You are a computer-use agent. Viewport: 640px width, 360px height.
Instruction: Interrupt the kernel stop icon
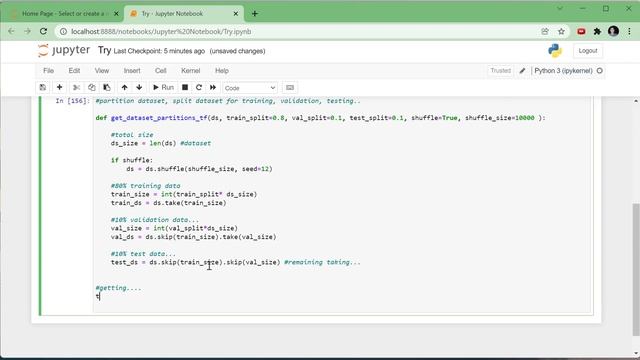[185, 88]
